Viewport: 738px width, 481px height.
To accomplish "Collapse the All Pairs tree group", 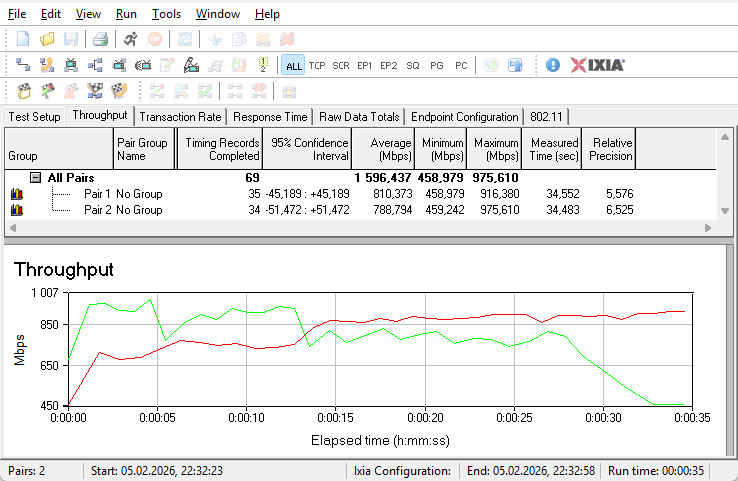I will click(x=35, y=177).
